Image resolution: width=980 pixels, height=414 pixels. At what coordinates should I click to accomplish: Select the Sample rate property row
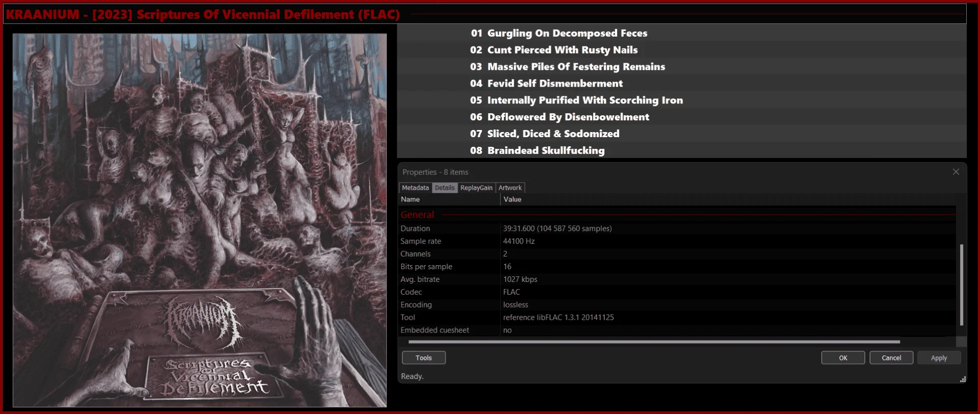[677, 241]
